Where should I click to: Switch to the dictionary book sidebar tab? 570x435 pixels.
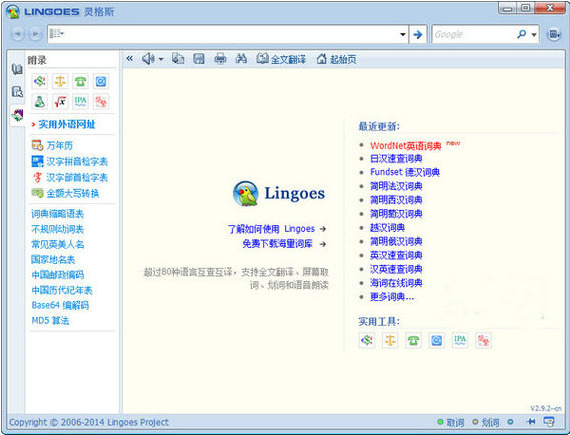[17, 69]
